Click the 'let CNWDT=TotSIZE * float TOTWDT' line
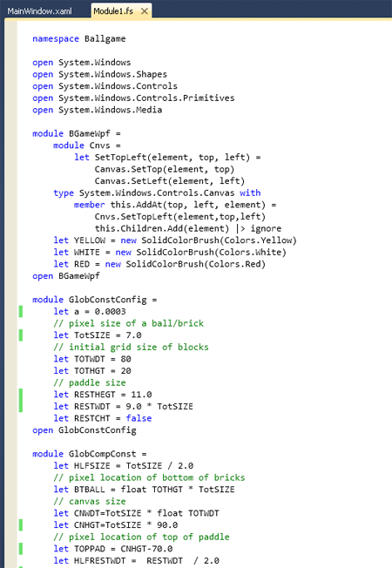The height and width of the screenshot is (568, 392). (x=136, y=513)
